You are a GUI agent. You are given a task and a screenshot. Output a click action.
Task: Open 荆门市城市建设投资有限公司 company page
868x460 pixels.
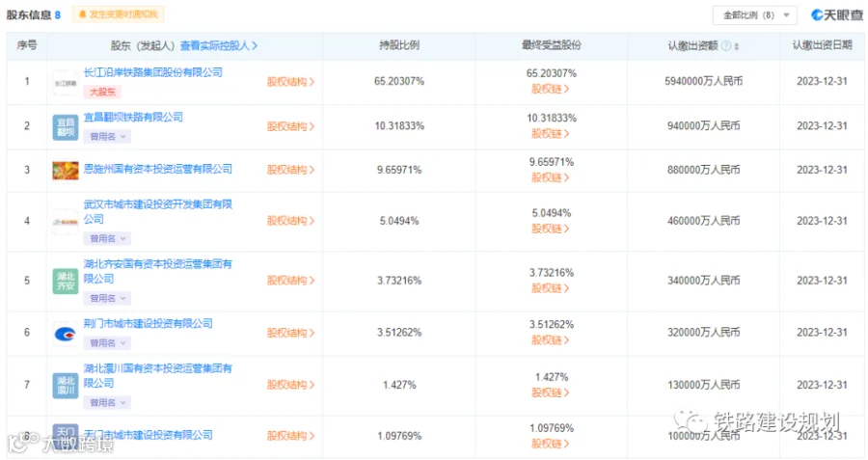[x=148, y=323]
